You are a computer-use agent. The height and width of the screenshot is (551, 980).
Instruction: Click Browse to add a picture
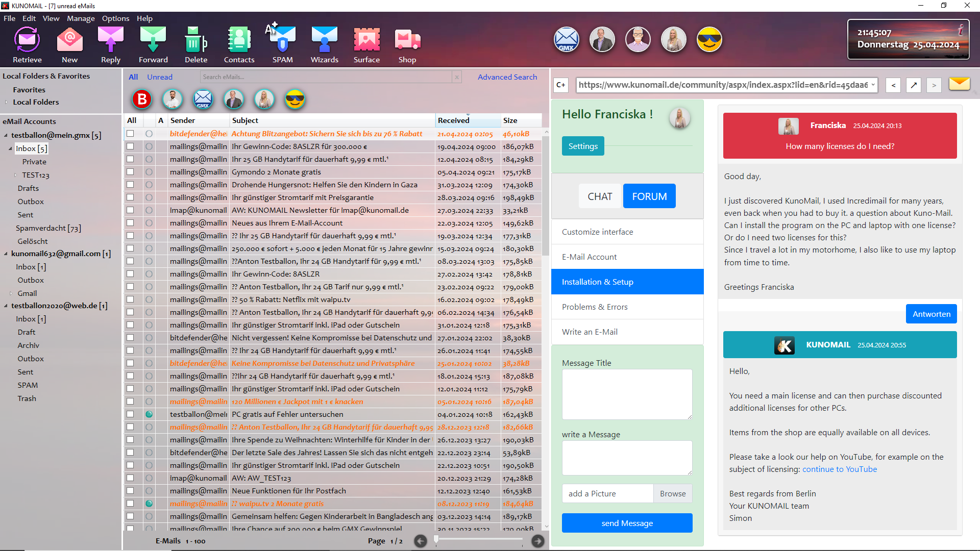click(x=673, y=494)
